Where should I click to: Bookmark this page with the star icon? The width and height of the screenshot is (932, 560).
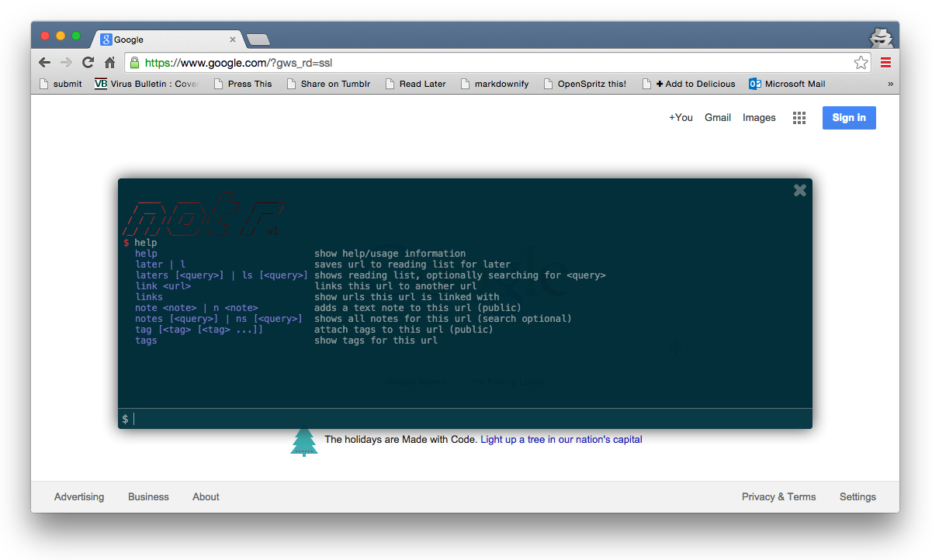pyautogui.click(x=861, y=63)
